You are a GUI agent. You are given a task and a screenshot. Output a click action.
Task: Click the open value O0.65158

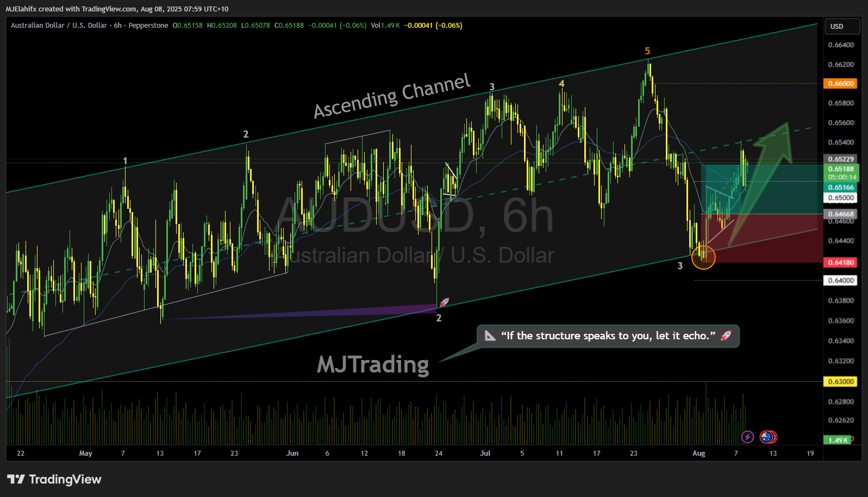[x=188, y=26]
